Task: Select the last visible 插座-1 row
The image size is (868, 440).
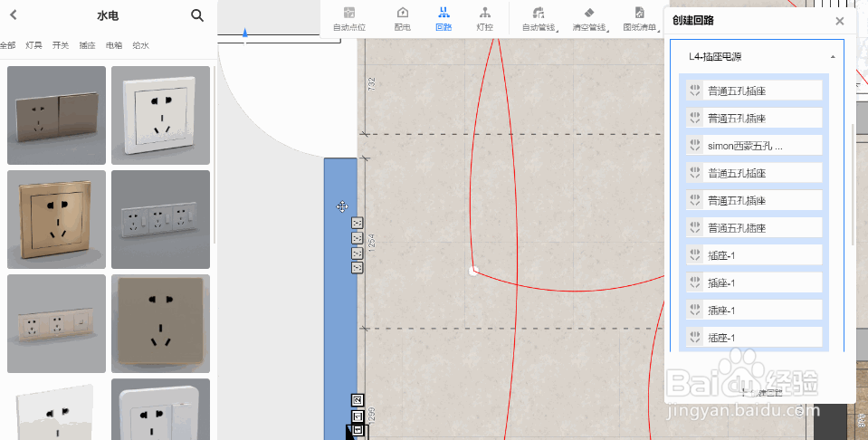Action: point(754,338)
